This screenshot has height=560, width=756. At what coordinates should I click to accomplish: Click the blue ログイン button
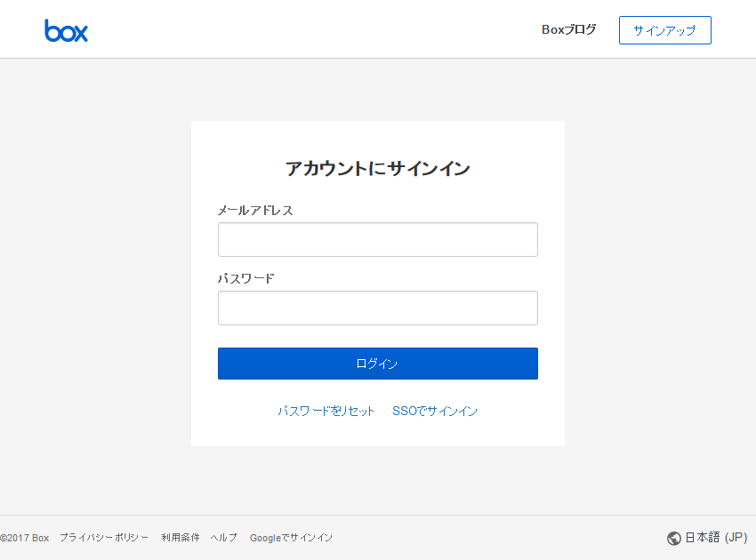point(377,364)
